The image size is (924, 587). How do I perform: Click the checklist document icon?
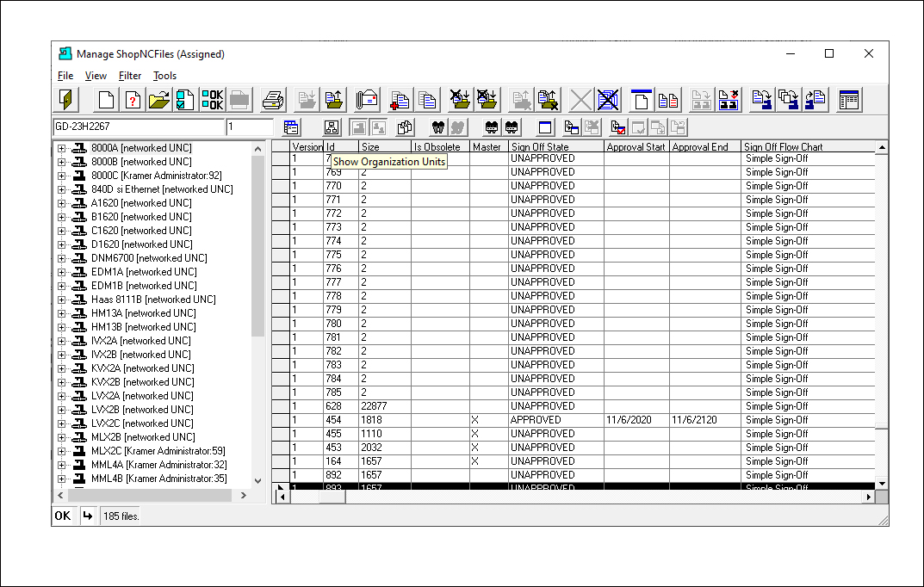coord(185,100)
